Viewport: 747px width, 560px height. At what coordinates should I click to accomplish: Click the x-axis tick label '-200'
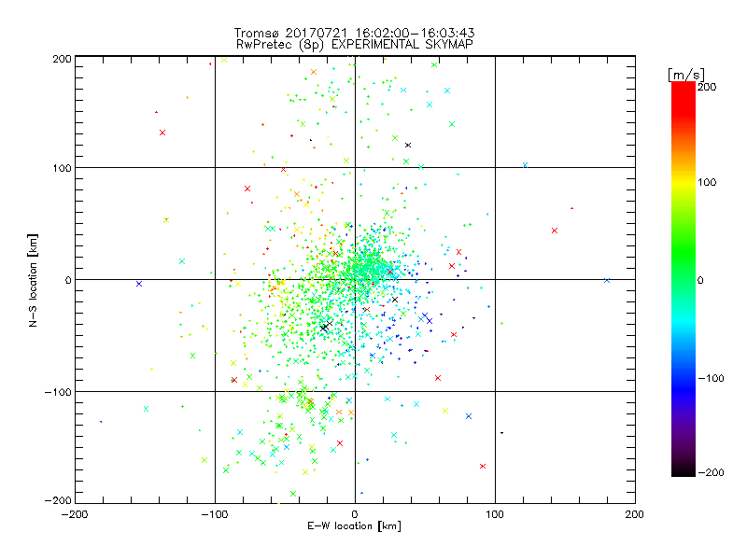pyautogui.click(x=75, y=514)
